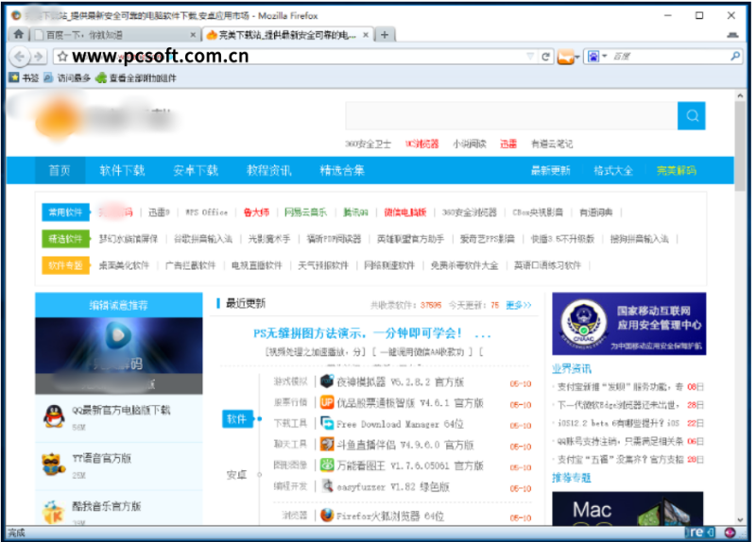Screen dimensions: 756x542
Task: Click the search magnifier in browser search box
Action: [x=735, y=57]
